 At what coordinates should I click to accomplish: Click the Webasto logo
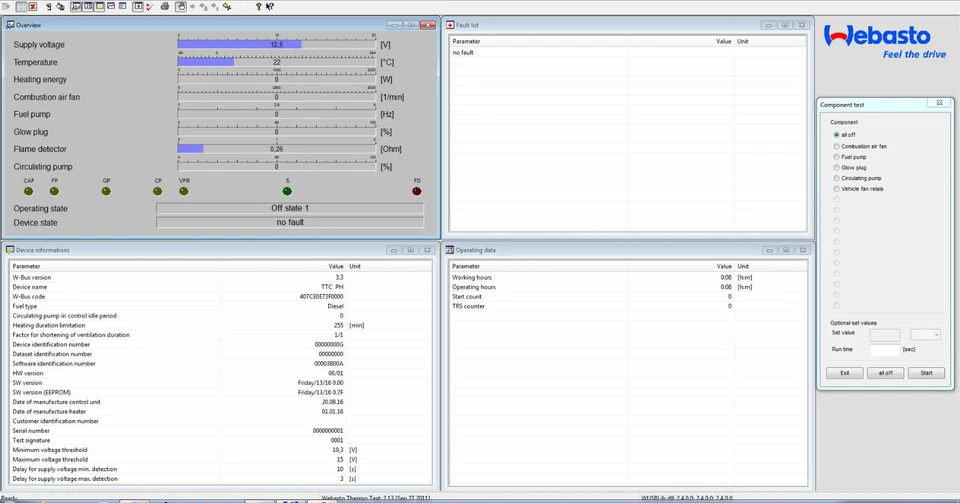coord(885,40)
